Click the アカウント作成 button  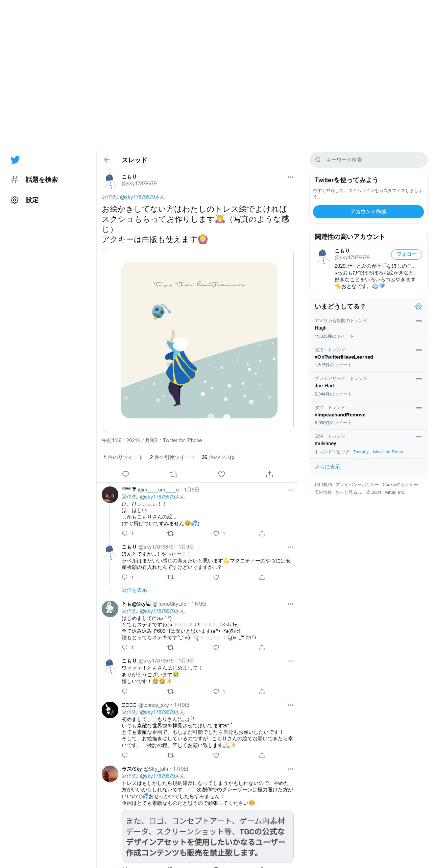pos(368,212)
